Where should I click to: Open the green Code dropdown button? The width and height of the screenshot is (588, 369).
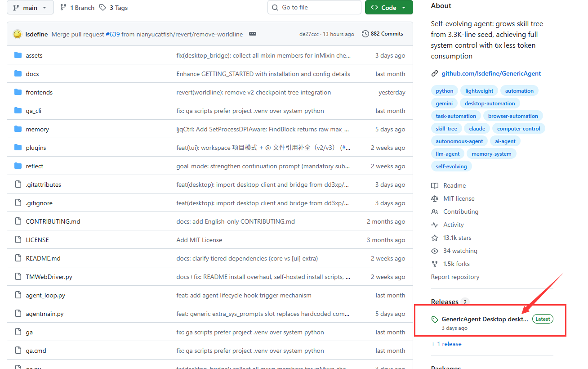click(389, 8)
